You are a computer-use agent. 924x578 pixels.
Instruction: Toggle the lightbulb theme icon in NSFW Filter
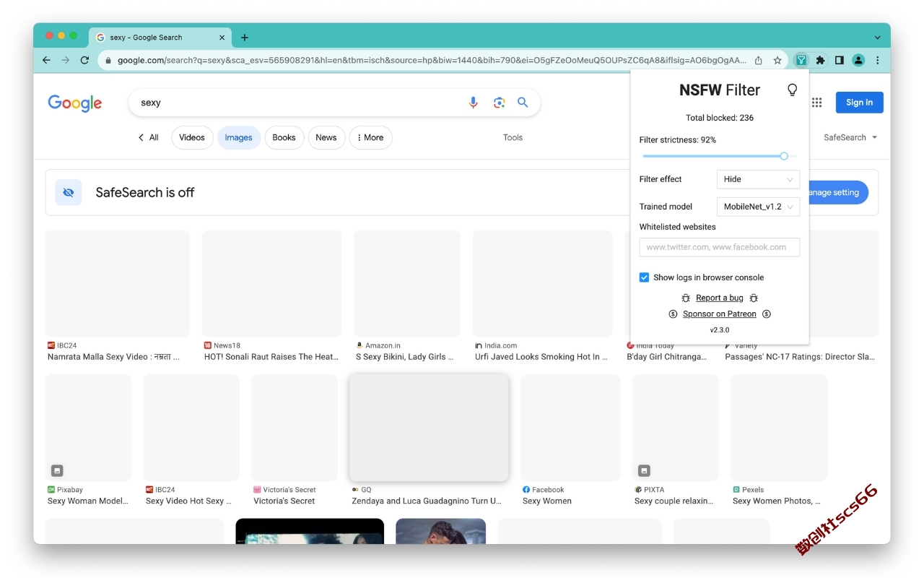[x=792, y=90]
